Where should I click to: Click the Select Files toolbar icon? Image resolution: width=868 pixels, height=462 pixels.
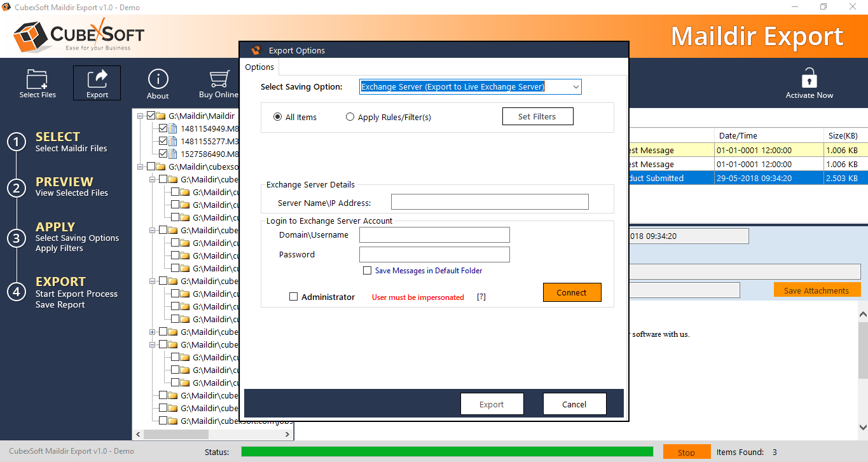click(x=37, y=79)
